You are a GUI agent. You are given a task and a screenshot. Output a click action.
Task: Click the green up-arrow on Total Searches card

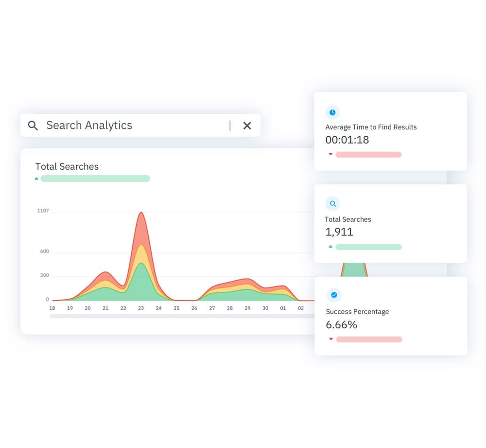(330, 247)
